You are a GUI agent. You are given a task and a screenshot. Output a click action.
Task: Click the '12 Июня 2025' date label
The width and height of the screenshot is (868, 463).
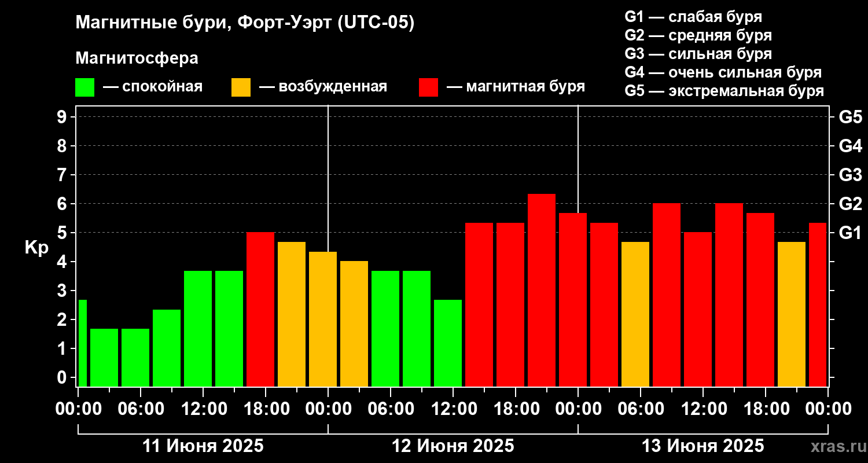coord(453,446)
